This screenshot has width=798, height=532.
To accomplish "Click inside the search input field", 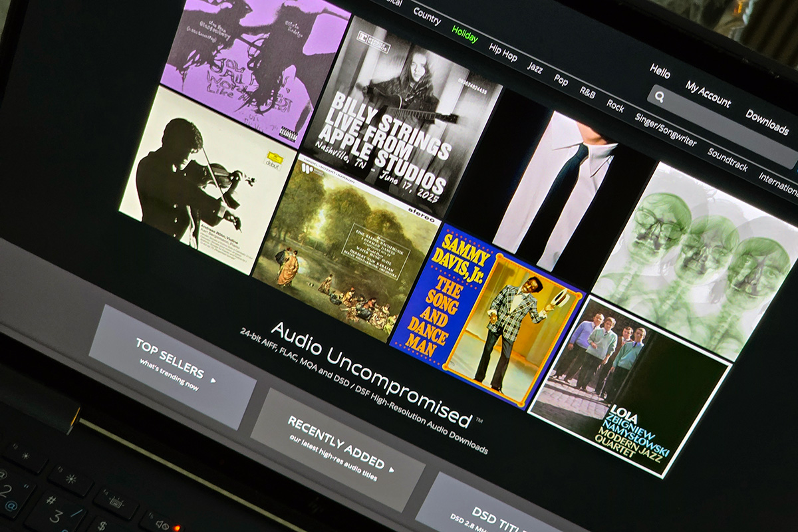I will click(x=725, y=130).
